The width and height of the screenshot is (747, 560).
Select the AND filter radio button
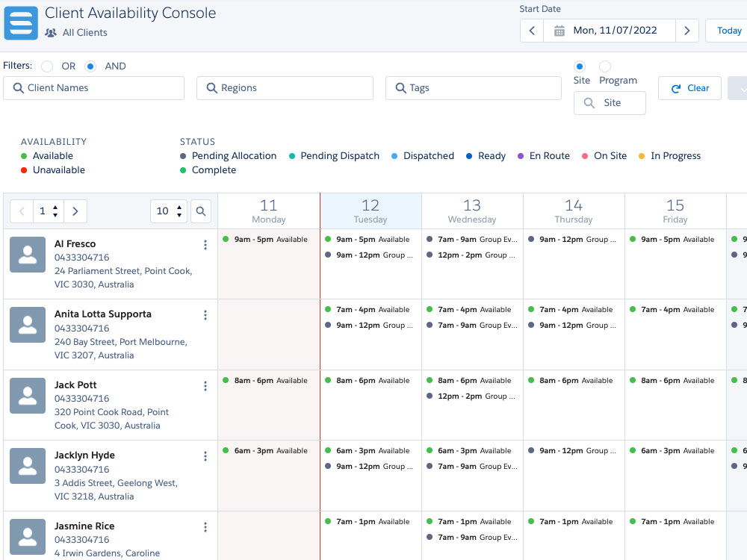[x=90, y=66]
